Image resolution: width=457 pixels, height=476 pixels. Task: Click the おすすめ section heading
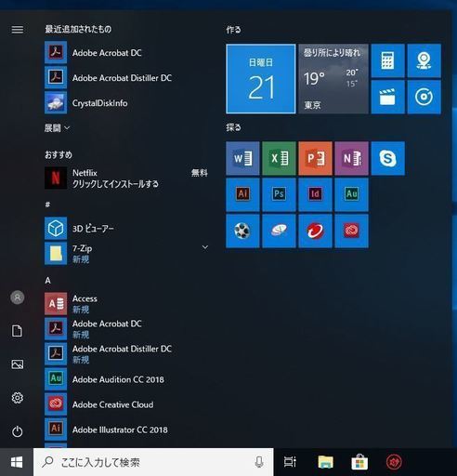tap(59, 154)
